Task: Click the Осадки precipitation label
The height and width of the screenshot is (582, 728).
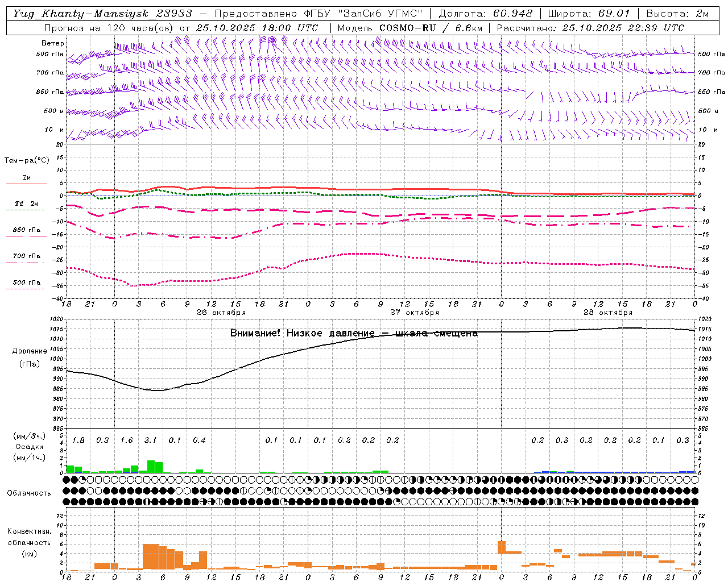Action: tap(28, 447)
